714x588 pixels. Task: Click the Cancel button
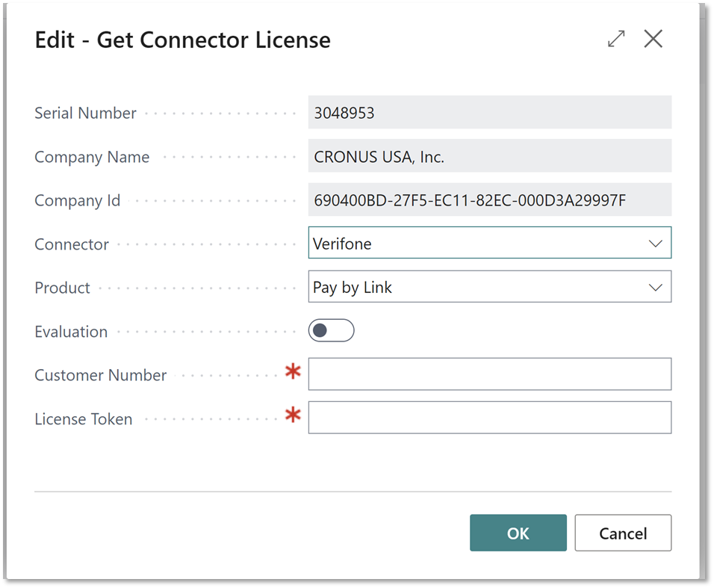(x=623, y=533)
